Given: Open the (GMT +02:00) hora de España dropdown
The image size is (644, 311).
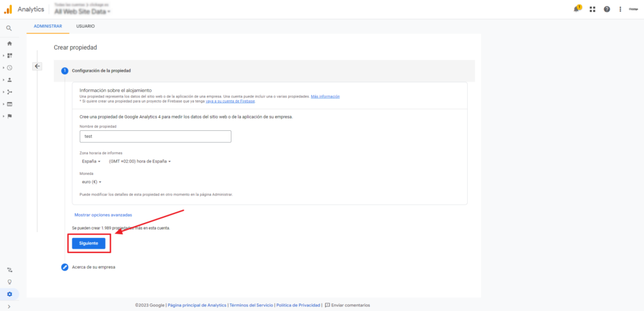Looking at the screenshot, I should [x=140, y=161].
